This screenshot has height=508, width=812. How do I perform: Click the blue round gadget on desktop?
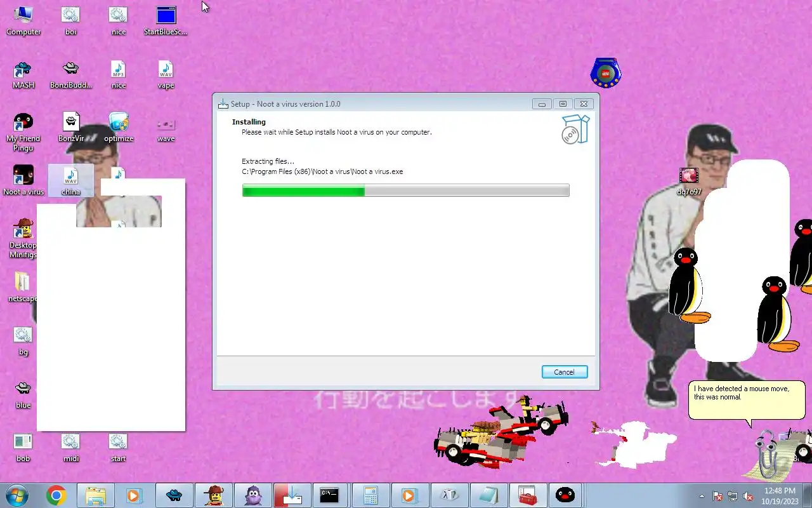coord(605,72)
